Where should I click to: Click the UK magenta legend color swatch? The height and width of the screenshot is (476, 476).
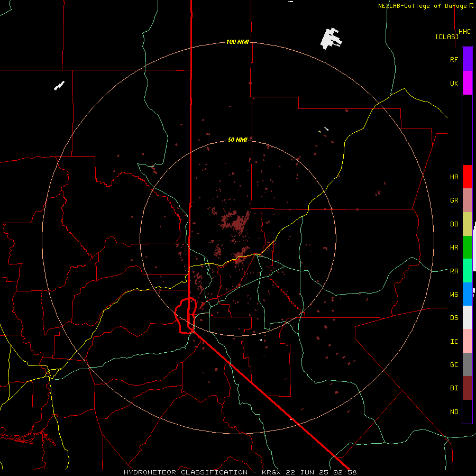(x=467, y=83)
